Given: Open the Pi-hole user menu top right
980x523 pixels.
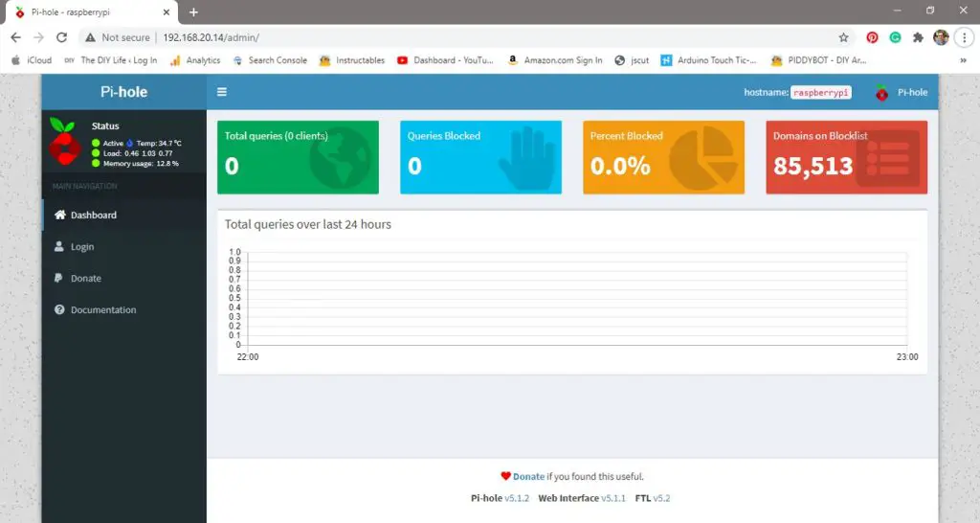Looking at the screenshot, I should pos(902,93).
